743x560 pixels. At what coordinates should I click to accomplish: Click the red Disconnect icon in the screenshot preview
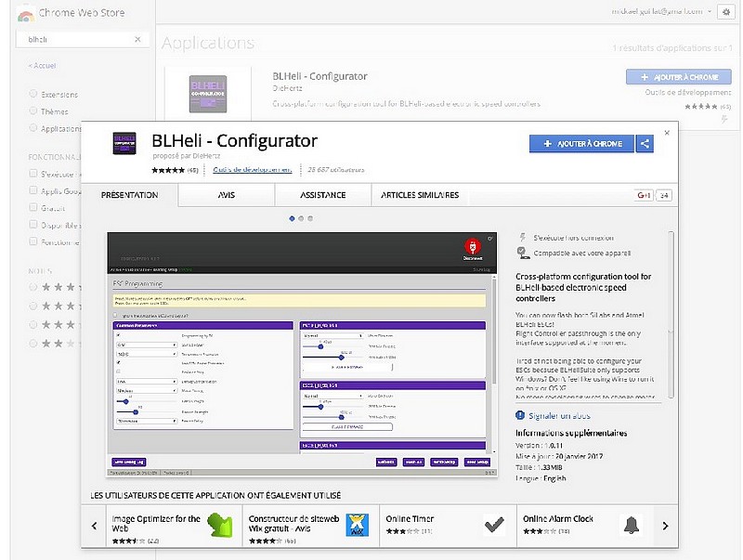[473, 247]
